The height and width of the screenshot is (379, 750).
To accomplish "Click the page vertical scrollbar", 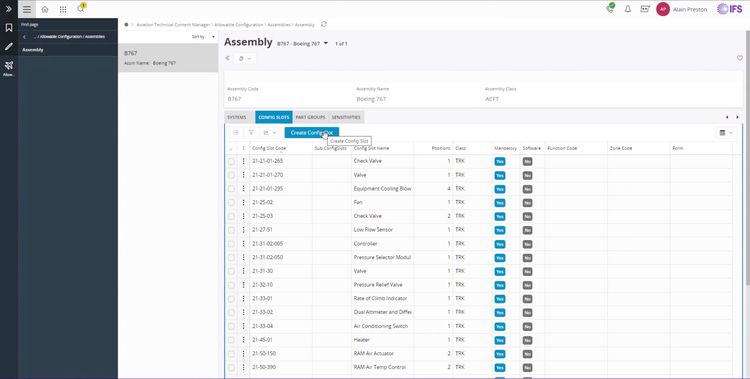I will 747,158.
